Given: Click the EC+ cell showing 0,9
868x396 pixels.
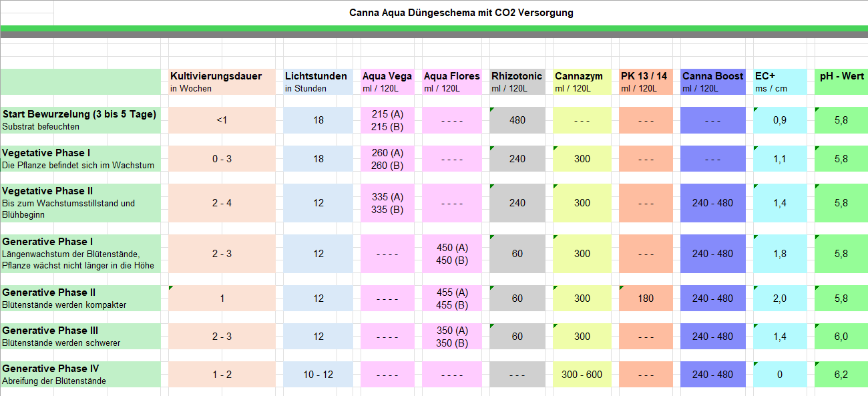Looking at the screenshot, I should 779,120.
